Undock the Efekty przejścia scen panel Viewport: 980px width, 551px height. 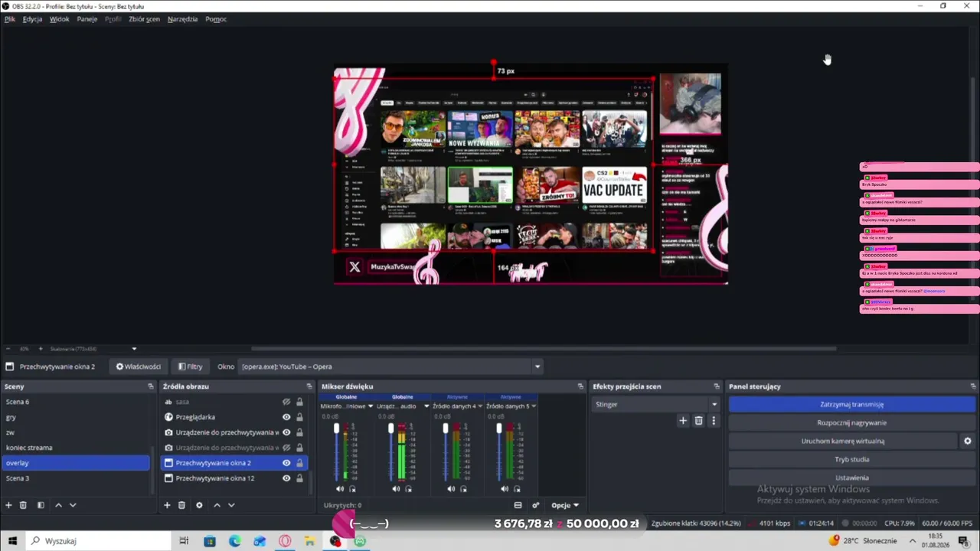(717, 386)
